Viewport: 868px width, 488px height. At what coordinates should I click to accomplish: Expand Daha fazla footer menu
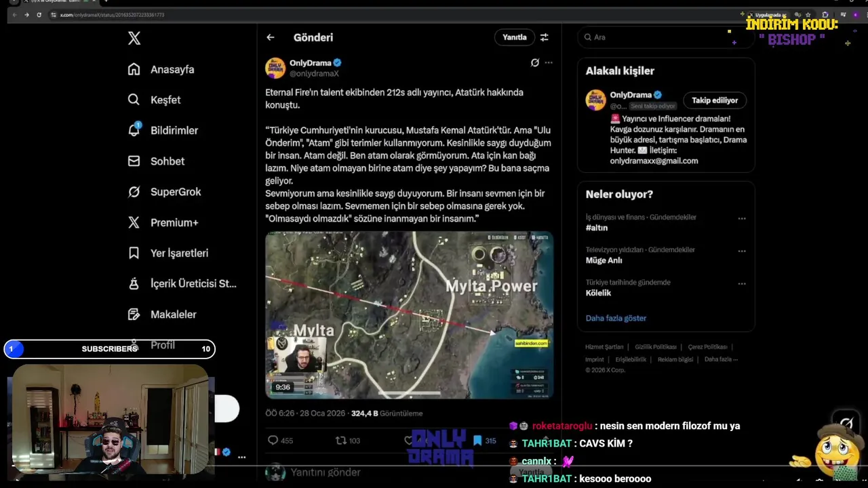click(x=721, y=359)
